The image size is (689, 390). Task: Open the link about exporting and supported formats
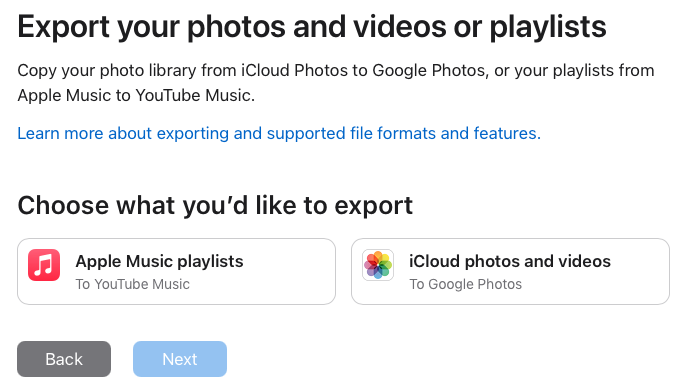tap(279, 133)
